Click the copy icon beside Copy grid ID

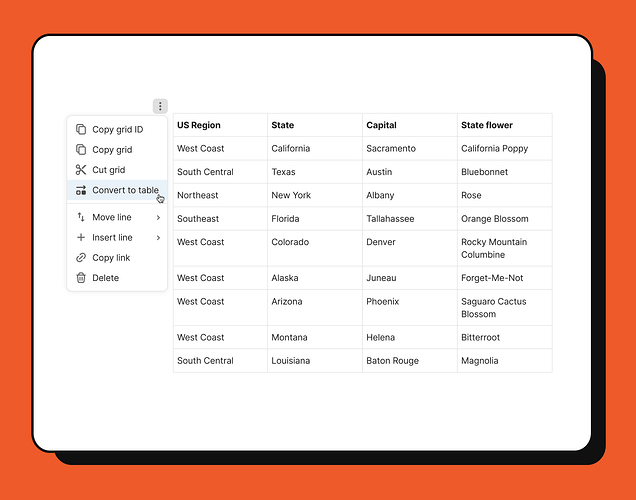81,129
